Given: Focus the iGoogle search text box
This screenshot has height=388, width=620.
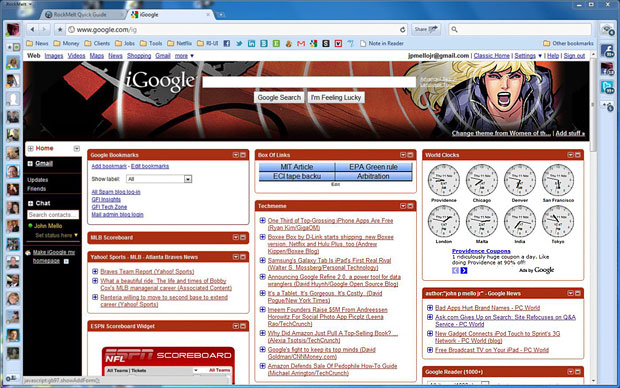Looking at the screenshot, I should [309, 82].
